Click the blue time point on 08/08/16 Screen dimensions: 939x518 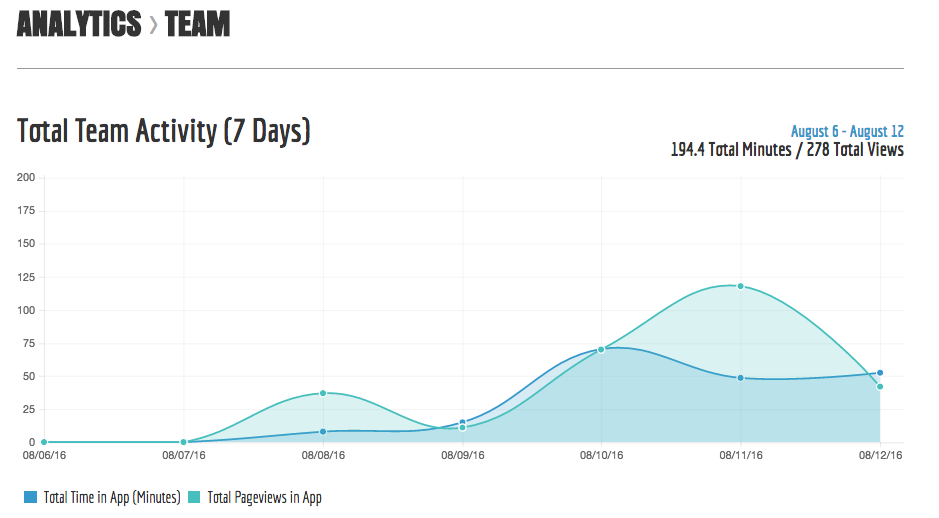point(323,432)
